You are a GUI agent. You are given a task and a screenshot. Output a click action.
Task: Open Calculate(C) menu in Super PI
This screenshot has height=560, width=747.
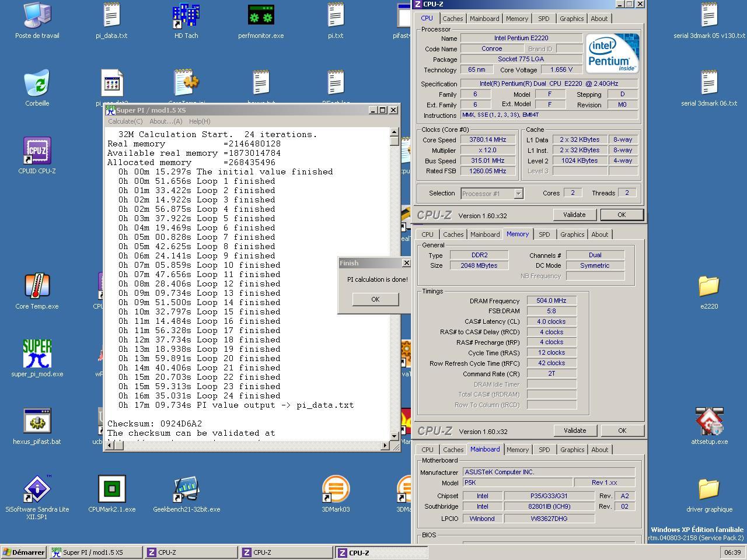click(x=125, y=121)
